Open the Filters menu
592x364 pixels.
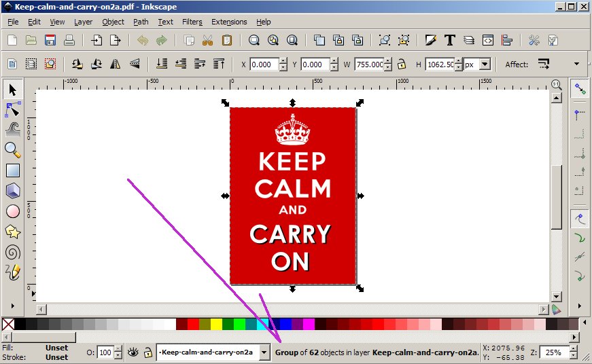click(192, 22)
